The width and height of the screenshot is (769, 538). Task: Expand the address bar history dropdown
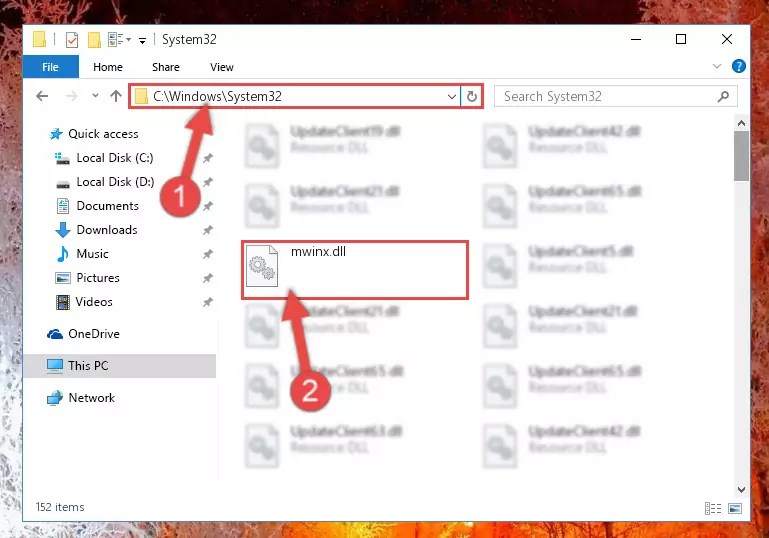tap(452, 97)
